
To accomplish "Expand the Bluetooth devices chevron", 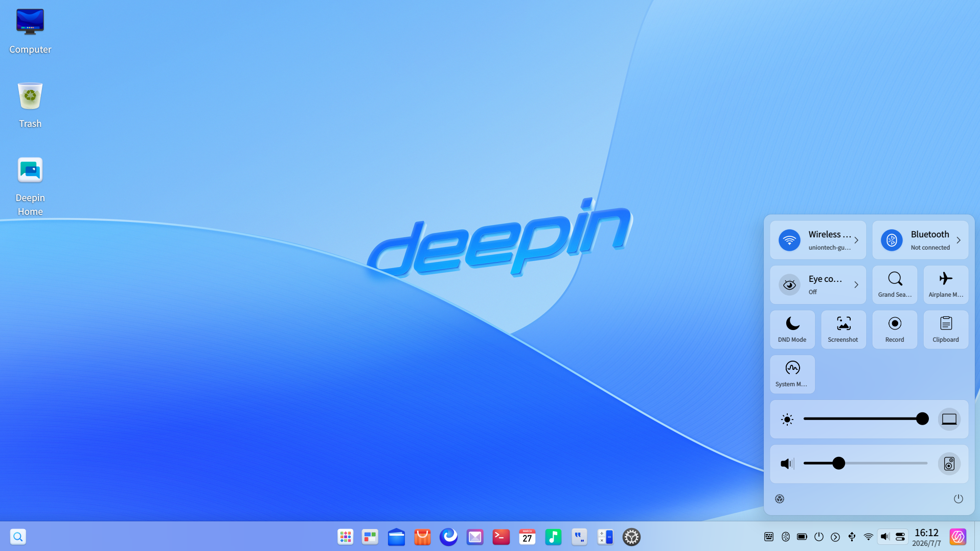I will (x=959, y=240).
